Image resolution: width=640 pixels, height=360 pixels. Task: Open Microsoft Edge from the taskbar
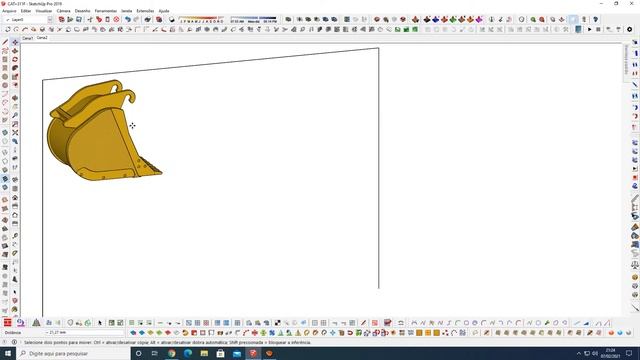[x=188, y=353]
